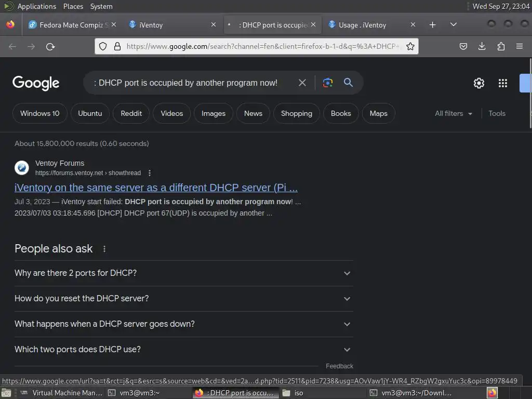
Task: Expand Which two ports does DHCP use
Action: click(x=183, y=350)
